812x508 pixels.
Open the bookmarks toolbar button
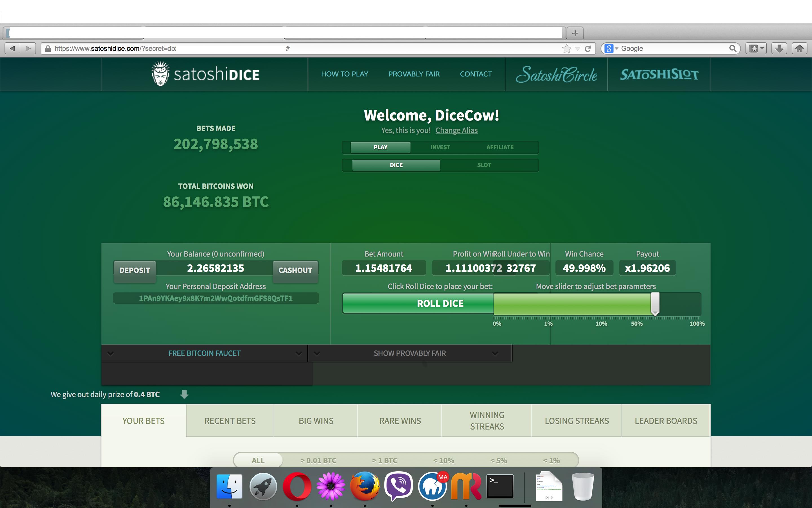click(x=756, y=48)
